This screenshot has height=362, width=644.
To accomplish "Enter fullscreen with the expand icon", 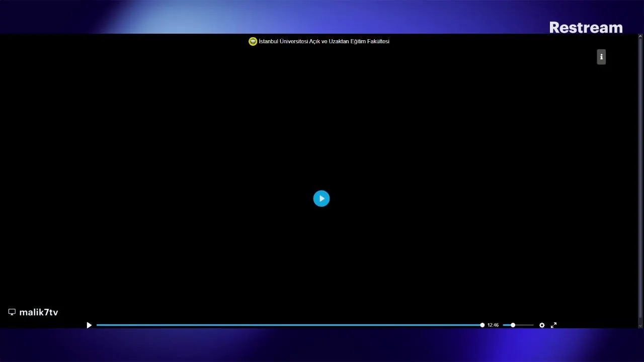I will click(553, 325).
